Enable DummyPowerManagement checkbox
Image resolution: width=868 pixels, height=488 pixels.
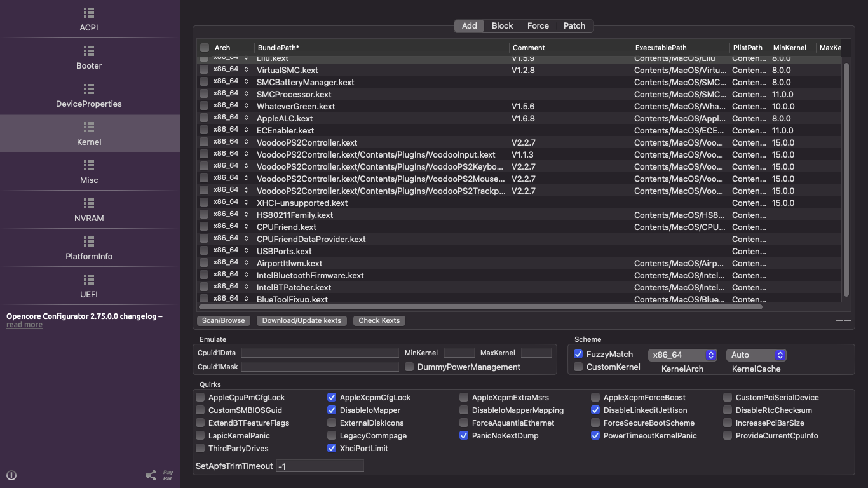pyautogui.click(x=409, y=367)
